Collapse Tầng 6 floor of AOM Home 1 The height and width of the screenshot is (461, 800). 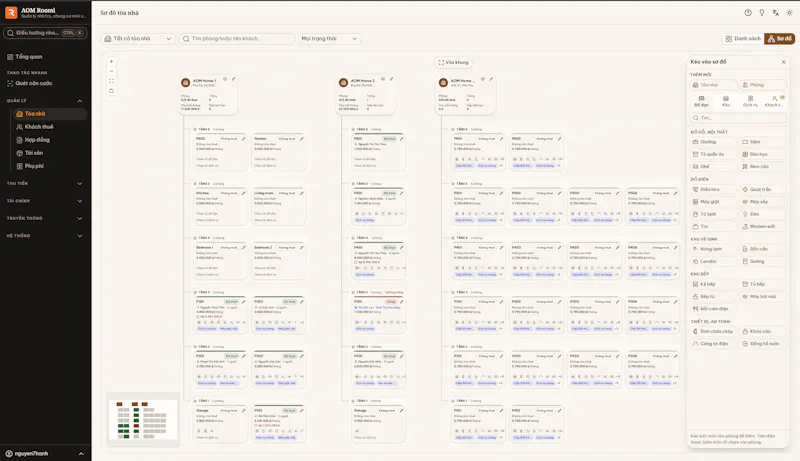coord(195,130)
